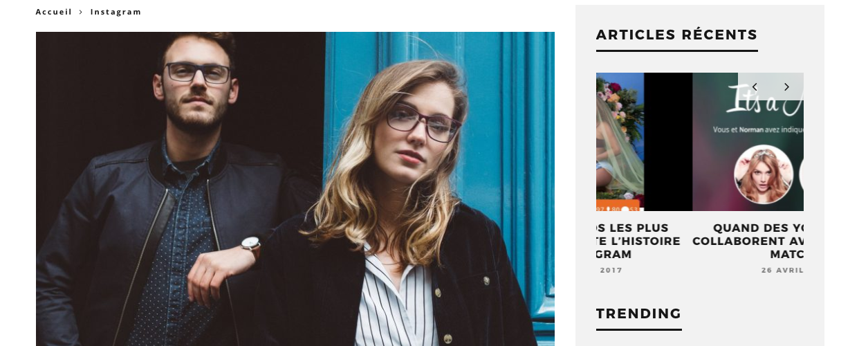Image resolution: width=868 pixels, height=346 pixels.
Task: Select the 'Articles Récents' heading
Action: point(677,35)
